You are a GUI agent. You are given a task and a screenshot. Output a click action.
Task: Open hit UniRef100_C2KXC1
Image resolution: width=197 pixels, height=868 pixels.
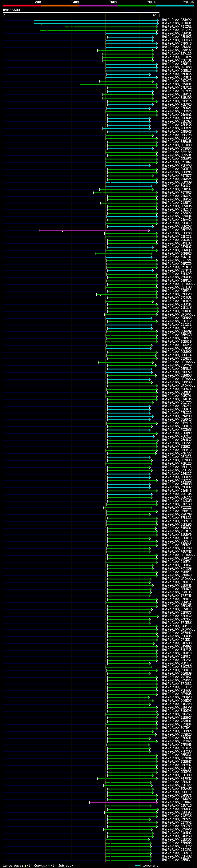pos(176,236)
